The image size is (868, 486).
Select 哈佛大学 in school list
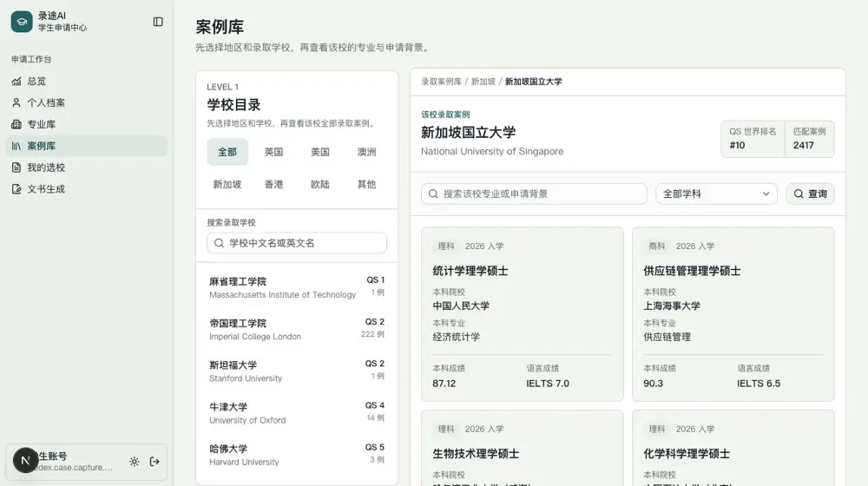[x=297, y=455]
